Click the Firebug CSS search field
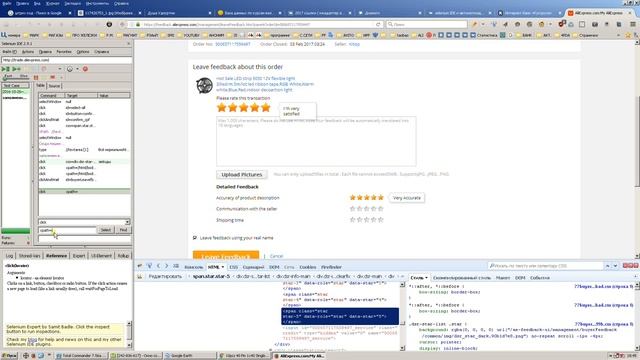 [x=546, y=266]
